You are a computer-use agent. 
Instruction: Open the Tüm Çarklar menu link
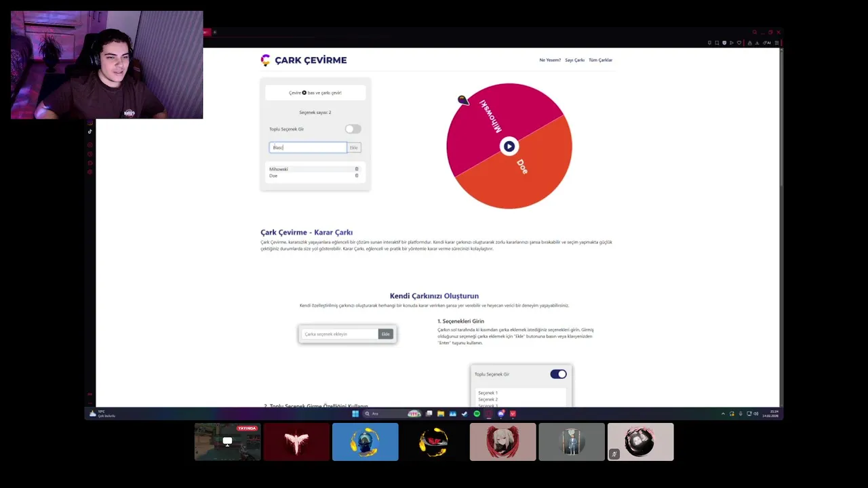click(x=600, y=60)
